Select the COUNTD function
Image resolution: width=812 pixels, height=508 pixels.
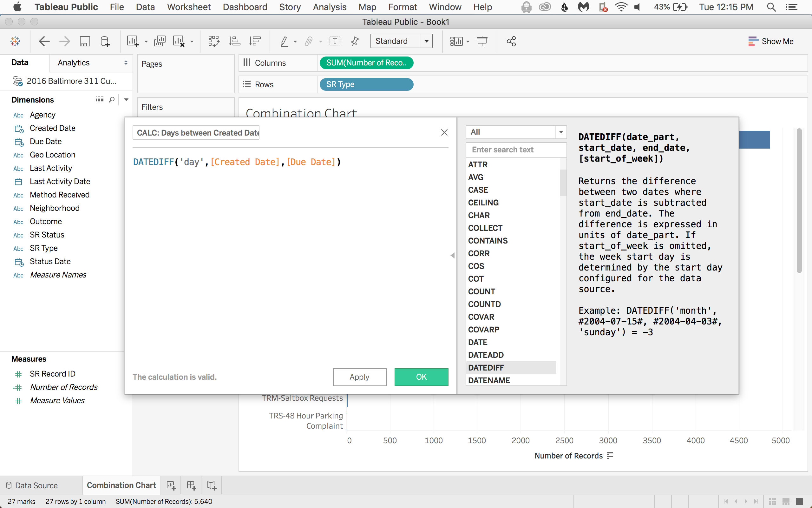[x=485, y=304]
